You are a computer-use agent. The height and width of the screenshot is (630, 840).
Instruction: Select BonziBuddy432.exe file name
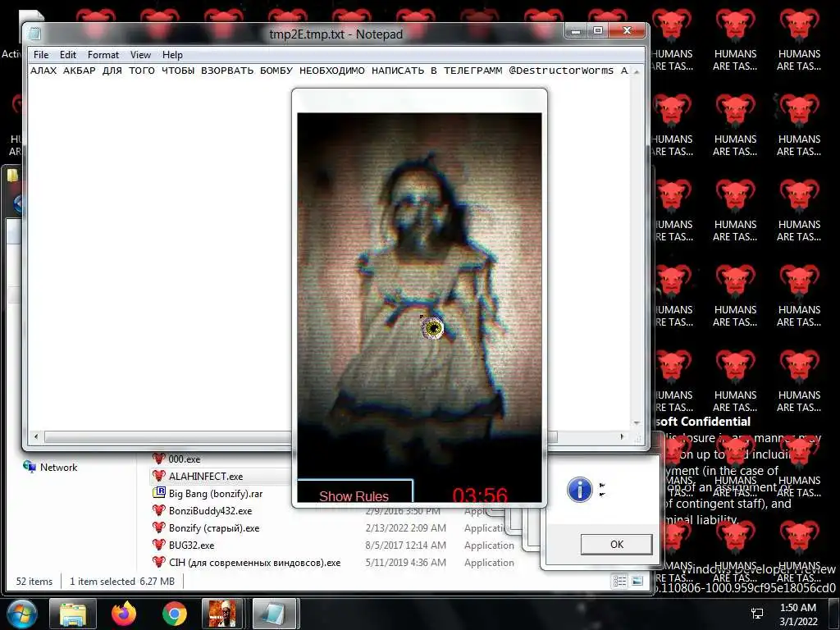point(210,510)
